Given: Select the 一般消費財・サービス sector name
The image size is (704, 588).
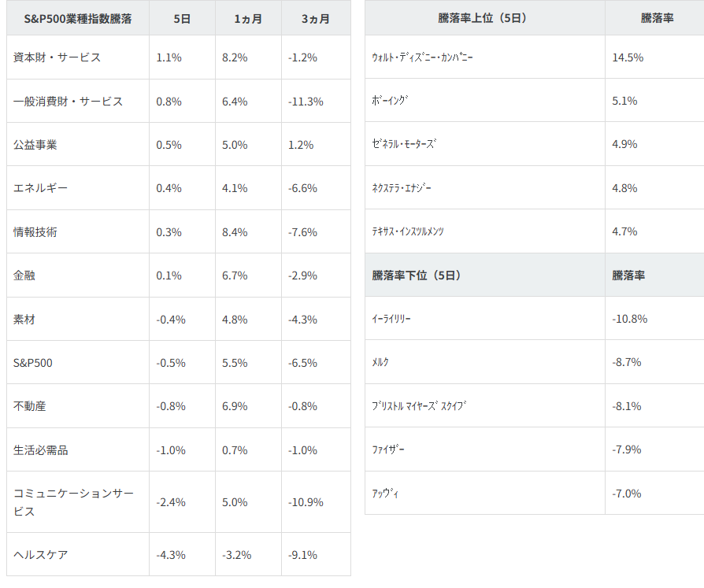Looking at the screenshot, I should point(68,102).
